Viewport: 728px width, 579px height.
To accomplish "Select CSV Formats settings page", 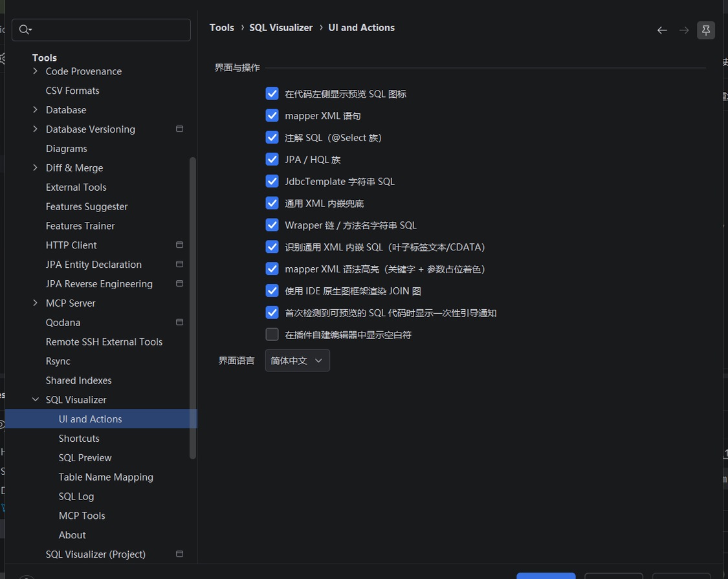I will [x=72, y=91].
